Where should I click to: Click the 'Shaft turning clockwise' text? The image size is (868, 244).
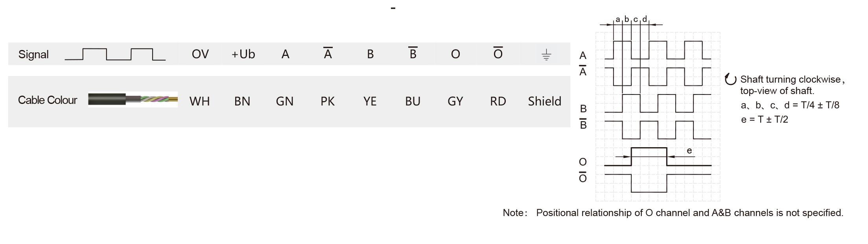click(791, 79)
